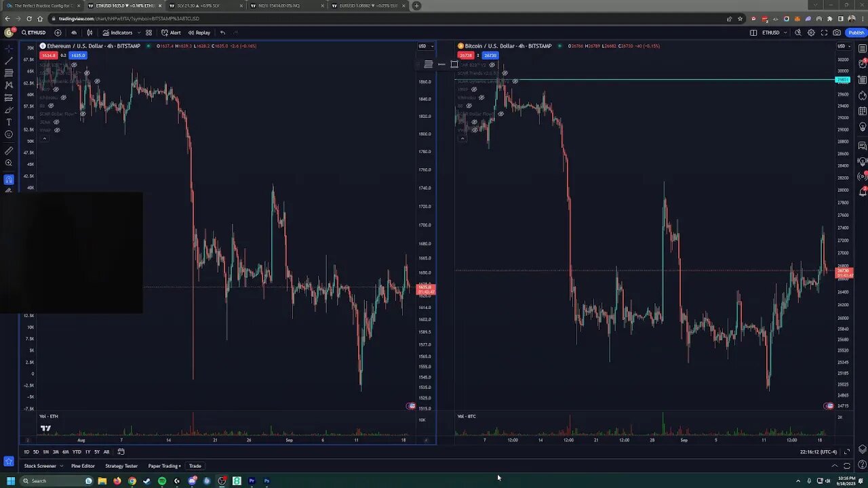Open the Windows Start menu
868x488 pixels.
click(x=10, y=481)
